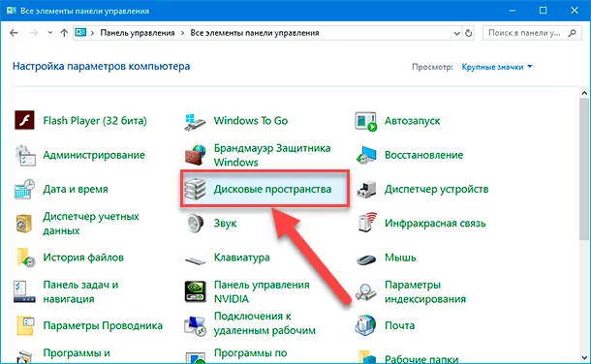Click the Звук speaker icon
This screenshot has height=364, width=591.
click(196, 224)
